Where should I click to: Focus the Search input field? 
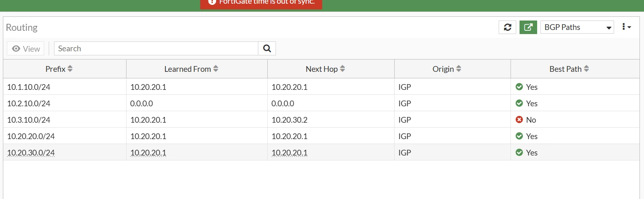point(156,48)
